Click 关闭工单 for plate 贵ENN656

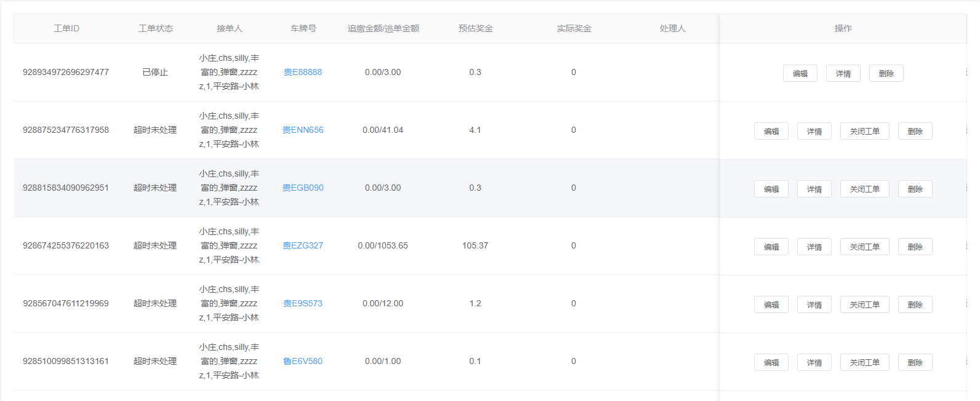864,131
